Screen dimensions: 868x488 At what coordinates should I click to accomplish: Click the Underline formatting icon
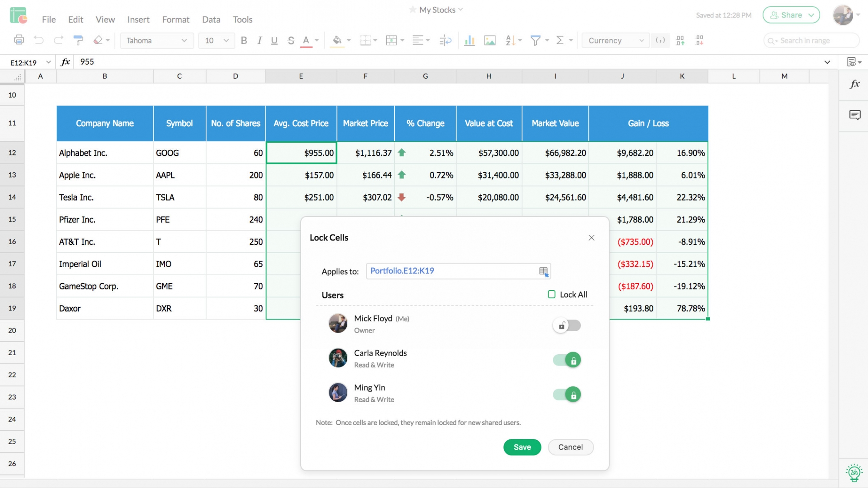(274, 40)
